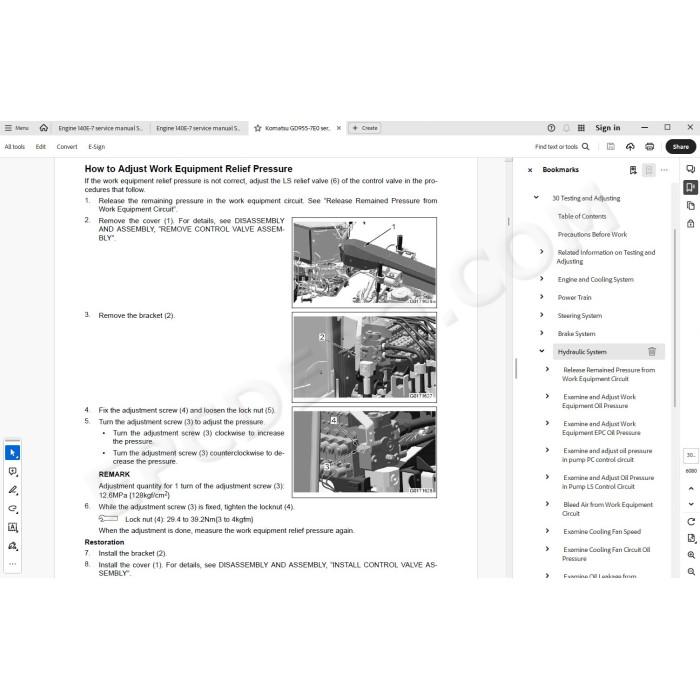
Task: Click the upload to cloud icon
Action: coord(630,146)
